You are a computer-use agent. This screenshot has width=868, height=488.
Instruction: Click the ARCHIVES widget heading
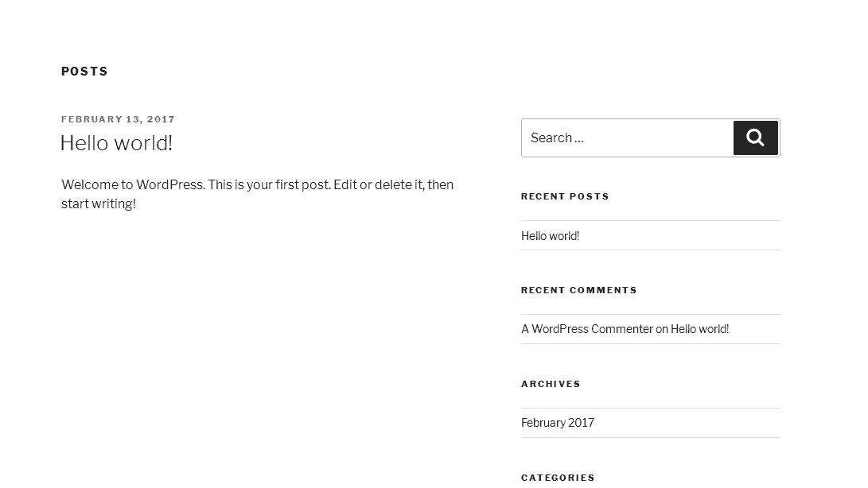[551, 384]
